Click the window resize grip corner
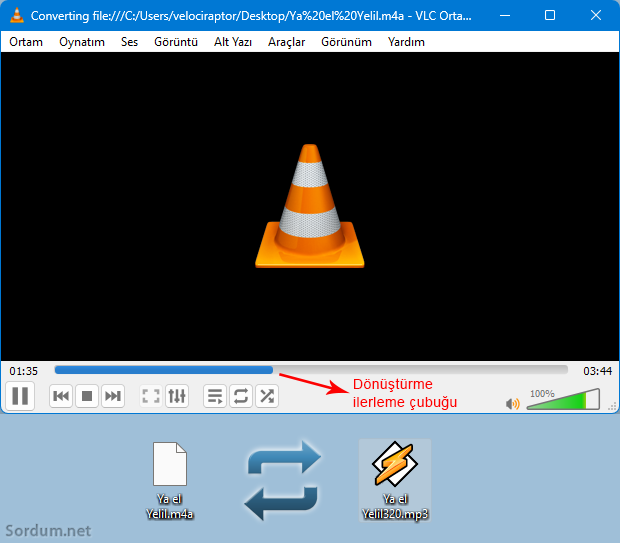Screen dimensions: 620x543 [x=612, y=406]
